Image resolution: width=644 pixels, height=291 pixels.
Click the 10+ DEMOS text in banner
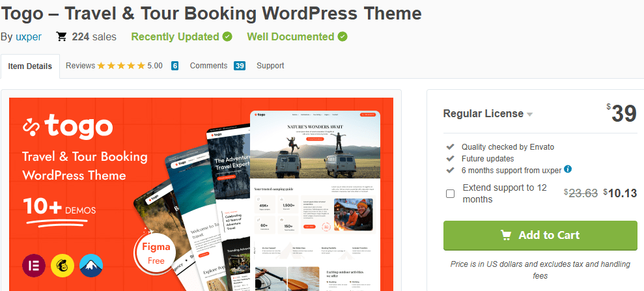[x=59, y=207]
